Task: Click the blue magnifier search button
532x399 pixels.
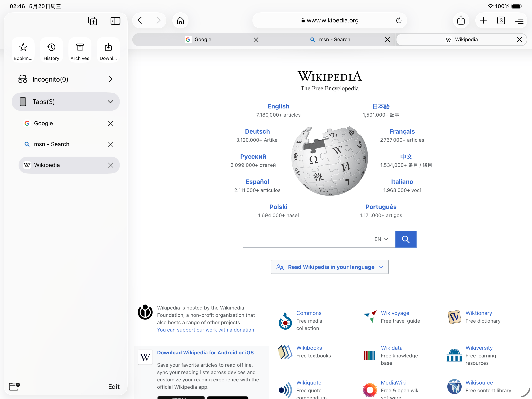Action: tap(406, 239)
